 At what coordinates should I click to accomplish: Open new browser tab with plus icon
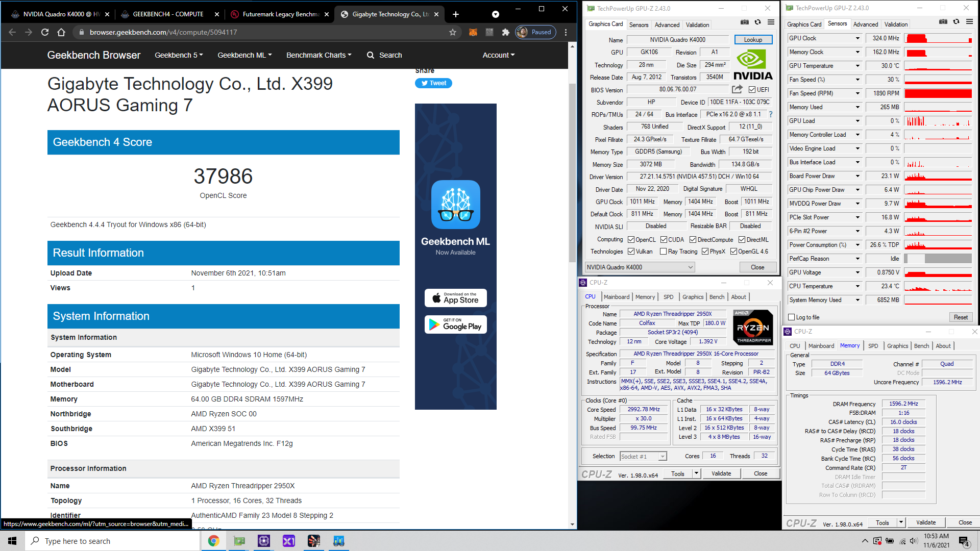point(456,14)
